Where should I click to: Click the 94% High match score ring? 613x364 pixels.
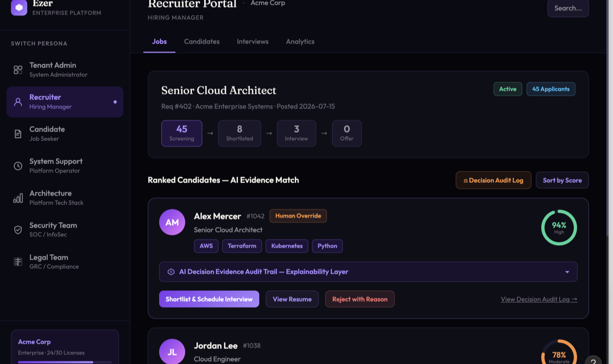[559, 228]
